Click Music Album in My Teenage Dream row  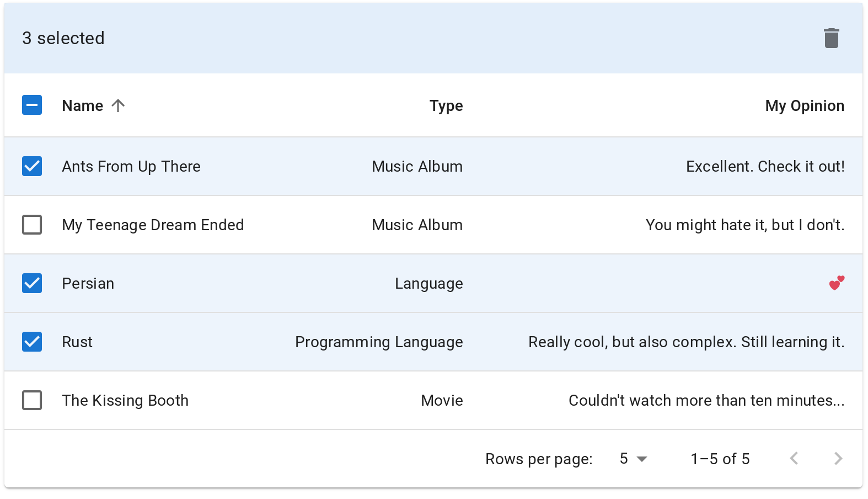pyautogui.click(x=417, y=225)
